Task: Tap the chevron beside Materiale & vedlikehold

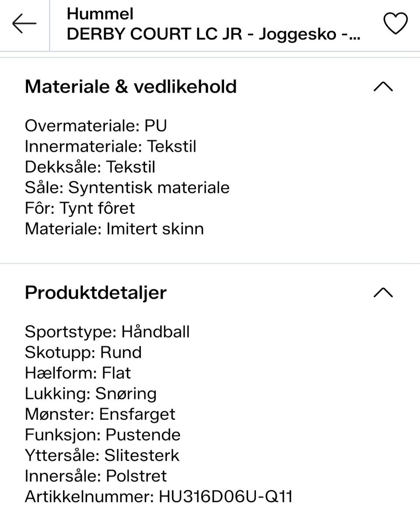Action: [x=383, y=87]
